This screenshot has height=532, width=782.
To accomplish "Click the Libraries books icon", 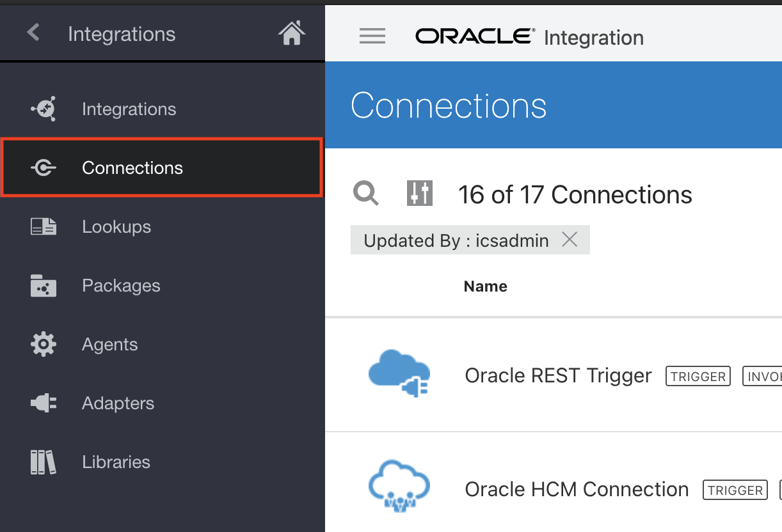I will [44, 462].
